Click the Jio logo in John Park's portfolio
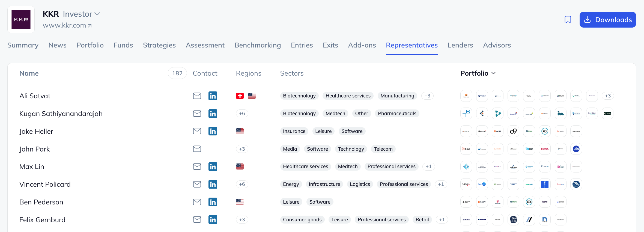The image size is (644, 232). pos(576,149)
